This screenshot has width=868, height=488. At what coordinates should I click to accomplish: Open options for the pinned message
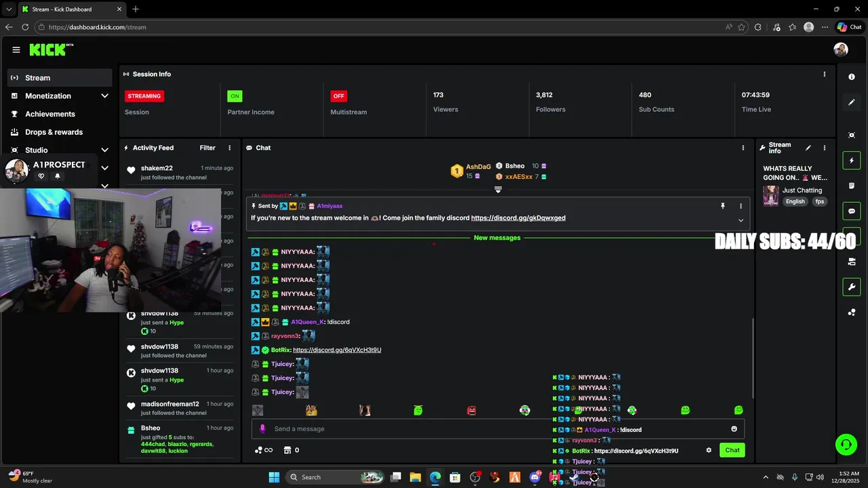click(741, 206)
